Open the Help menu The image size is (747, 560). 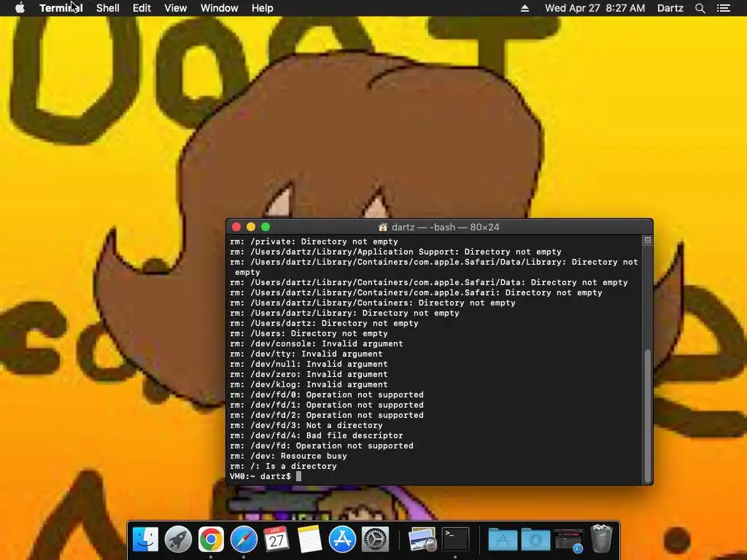point(262,8)
